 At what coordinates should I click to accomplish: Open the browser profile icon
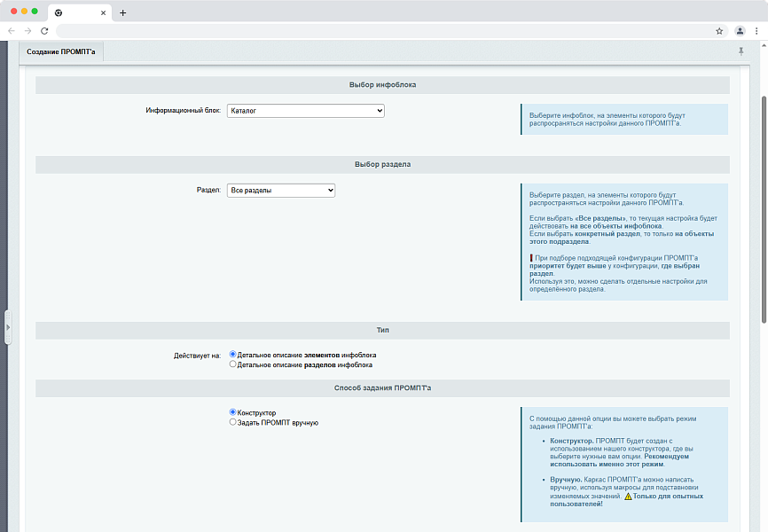740,30
